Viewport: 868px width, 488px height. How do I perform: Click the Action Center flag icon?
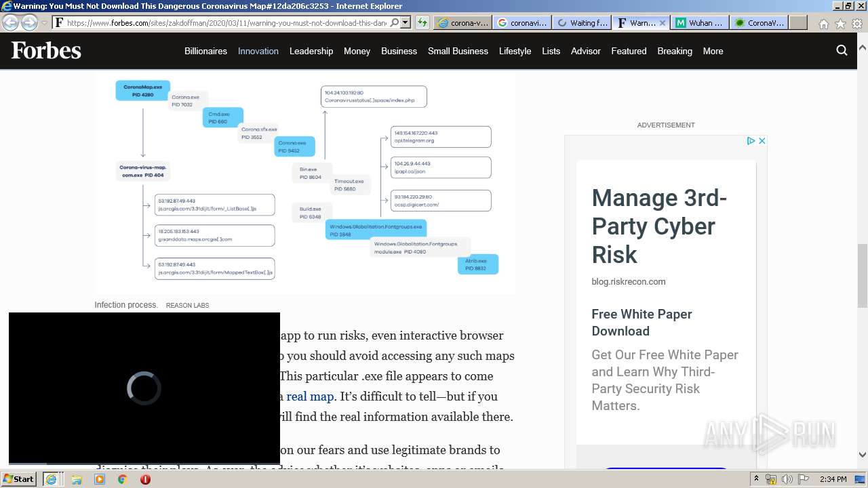[804, 479]
